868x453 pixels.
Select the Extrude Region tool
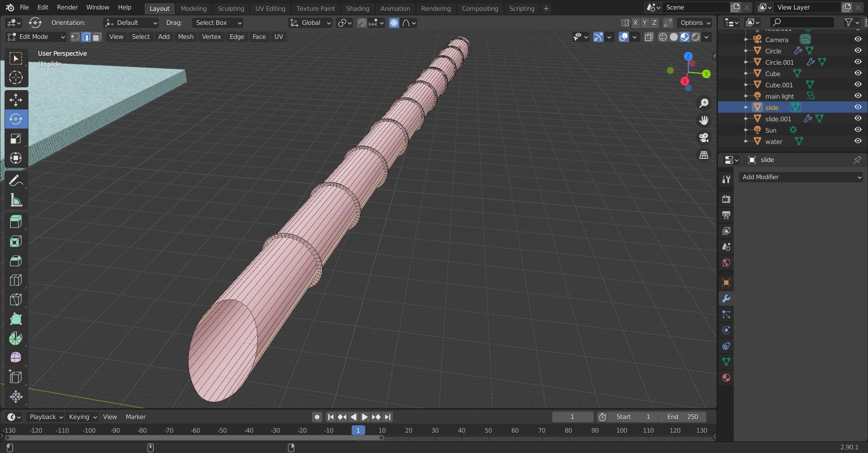pyautogui.click(x=16, y=222)
